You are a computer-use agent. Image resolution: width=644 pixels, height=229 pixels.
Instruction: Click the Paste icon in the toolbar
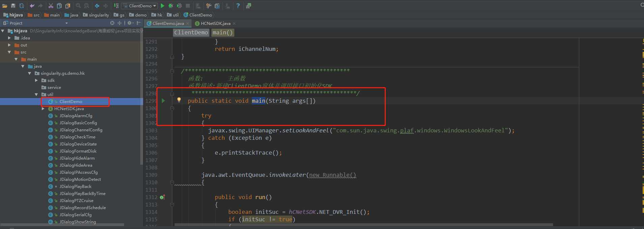tap(68, 6)
